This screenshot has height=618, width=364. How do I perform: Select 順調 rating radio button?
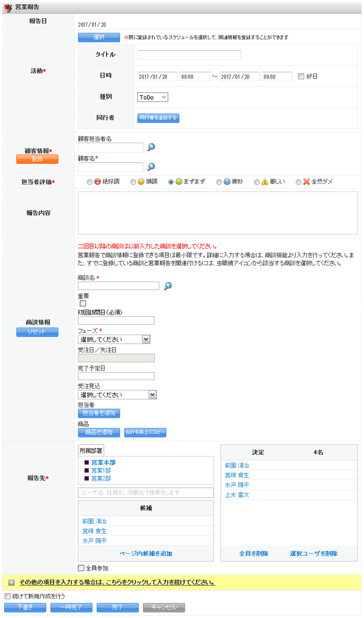133,182
